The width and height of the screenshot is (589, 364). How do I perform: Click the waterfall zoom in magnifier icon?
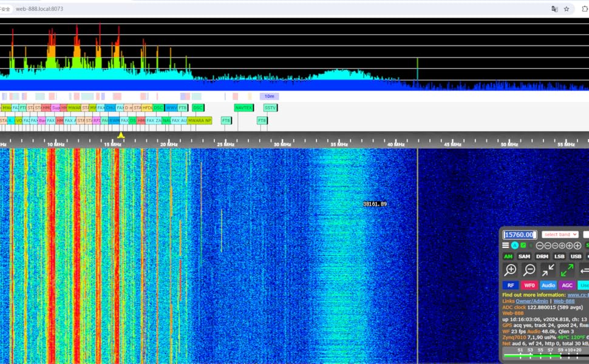[x=511, y=270]
